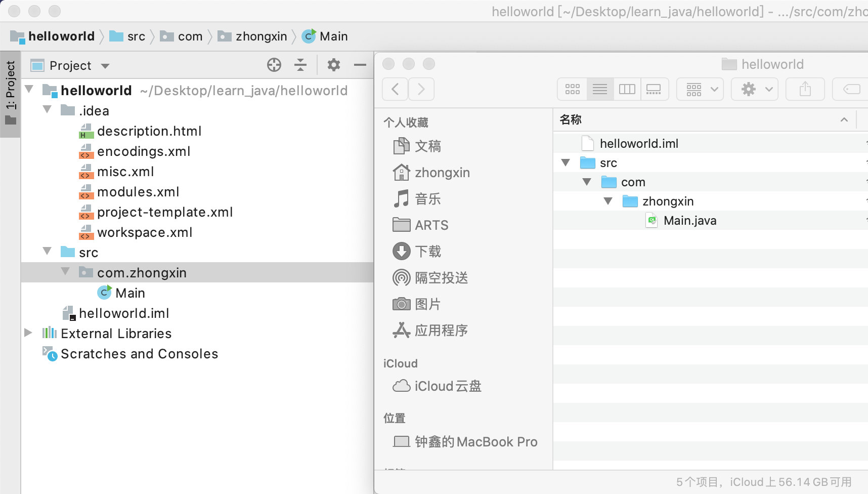Viewport: 868px width, 494px height.
Task: Click com in the breadcrumb bar
Action: click(x=182, y=36)
